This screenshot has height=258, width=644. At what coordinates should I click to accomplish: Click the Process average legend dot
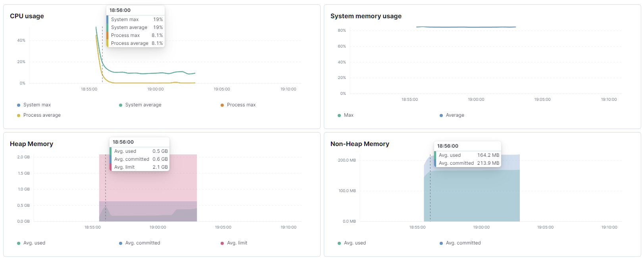point(19,116)
